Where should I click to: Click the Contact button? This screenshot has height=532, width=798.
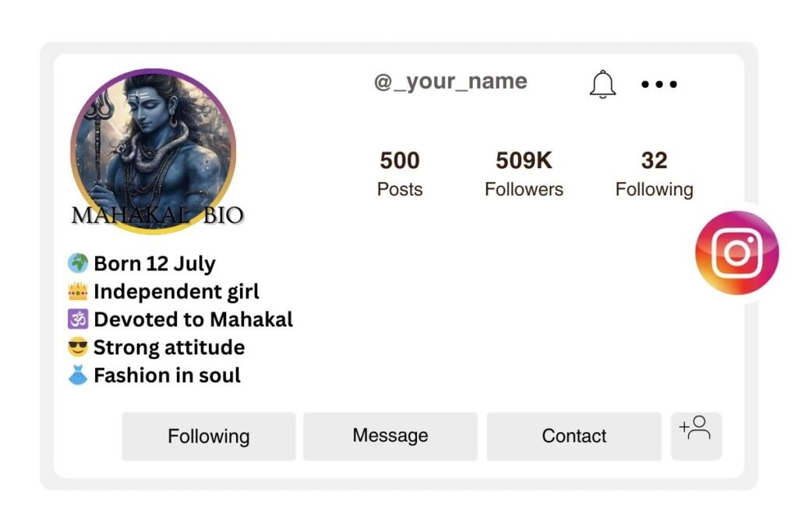coord(574,436)
